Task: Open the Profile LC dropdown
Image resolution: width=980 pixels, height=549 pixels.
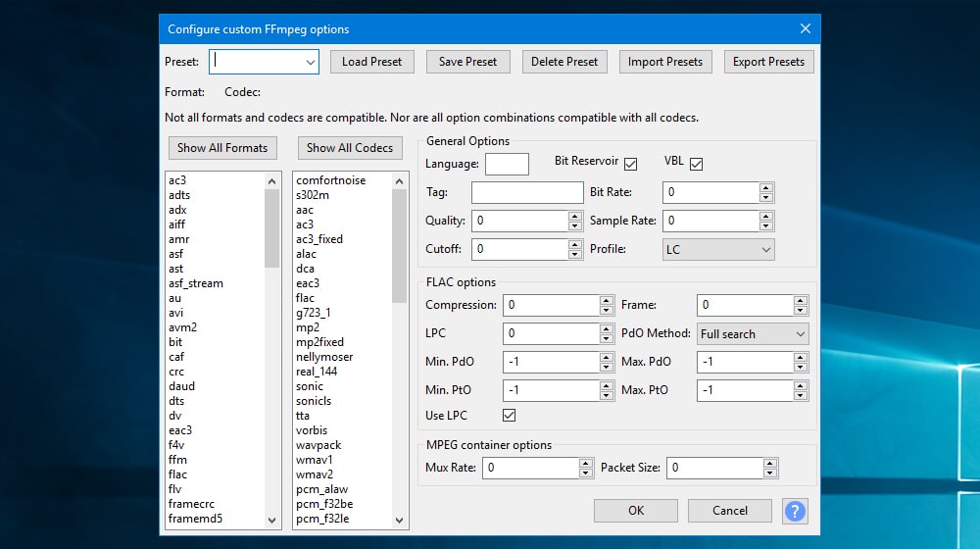Action: pyautogui.click(x=718, y=249)
